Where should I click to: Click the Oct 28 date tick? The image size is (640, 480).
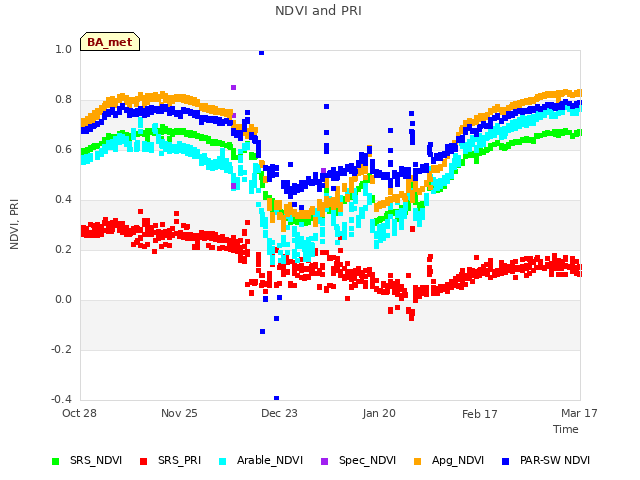point(79,413)
